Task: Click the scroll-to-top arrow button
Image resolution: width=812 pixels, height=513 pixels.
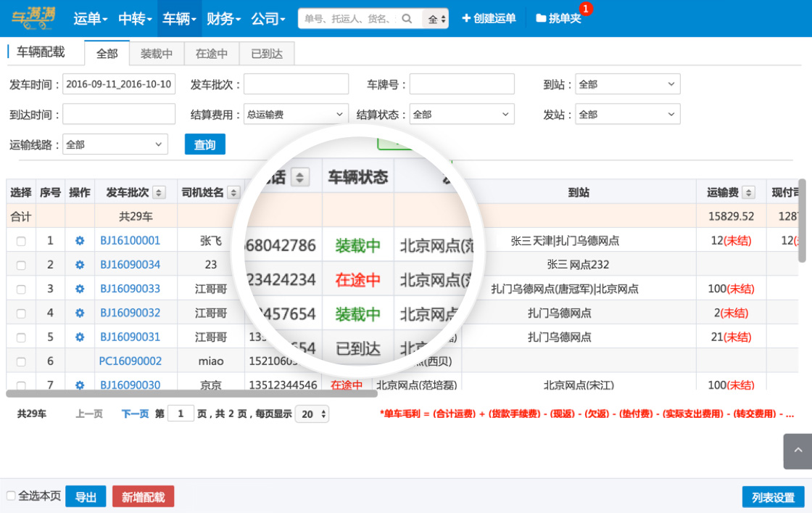Action: pyautogui.click(x=797, y=451)
